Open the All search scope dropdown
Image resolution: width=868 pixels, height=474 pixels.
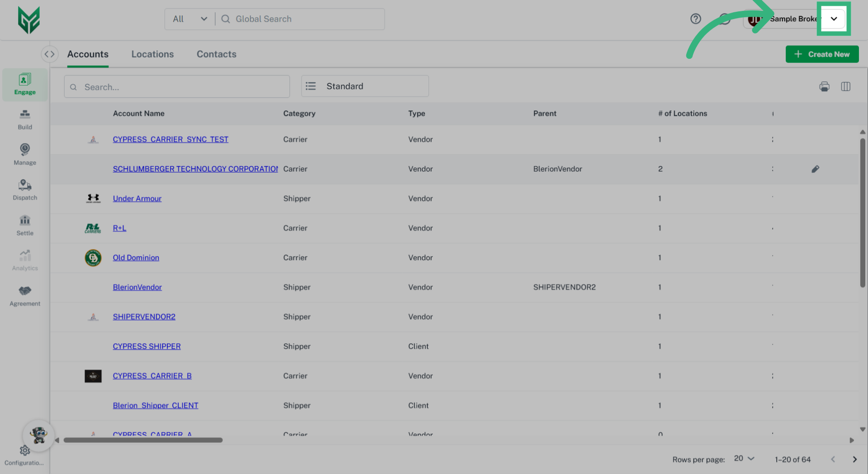pos(190,19)
